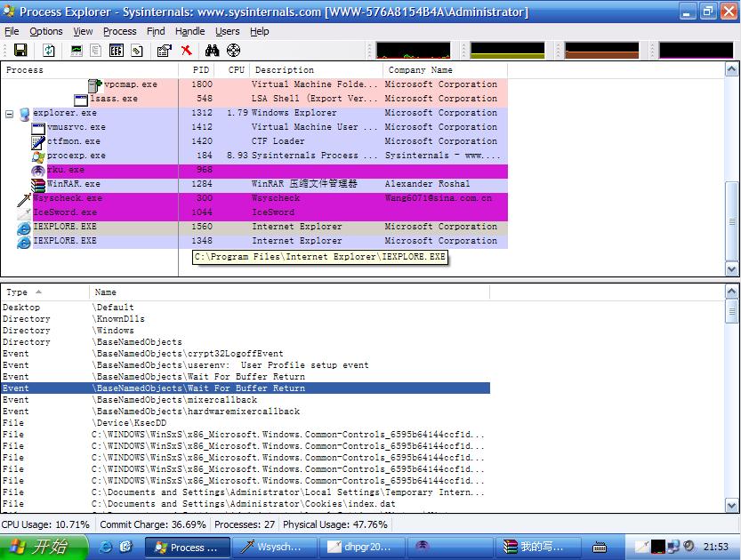The height and width of the screenshot is (560, 741).
Task: Open the Windows Start button
Action: 44,547
